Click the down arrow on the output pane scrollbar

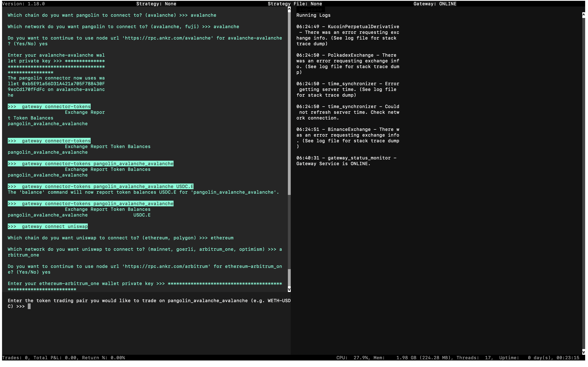[289, 289]
